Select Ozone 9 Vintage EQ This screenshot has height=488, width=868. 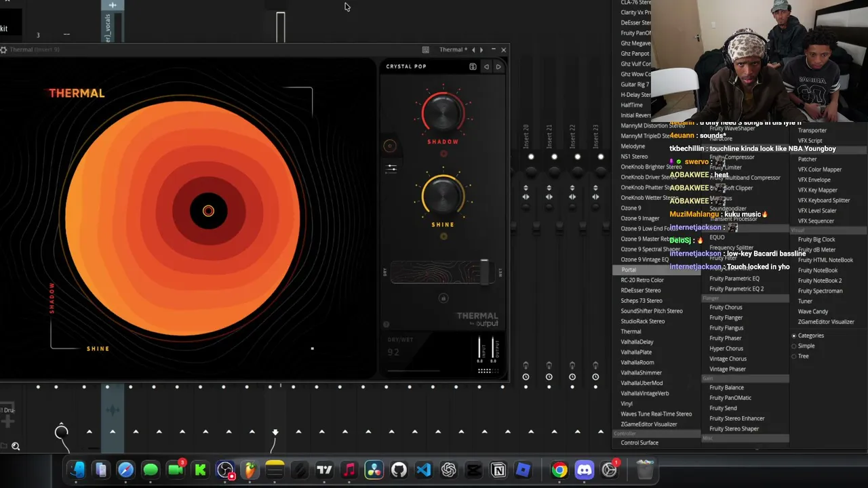pyautogui.click(x=645, y=260)
